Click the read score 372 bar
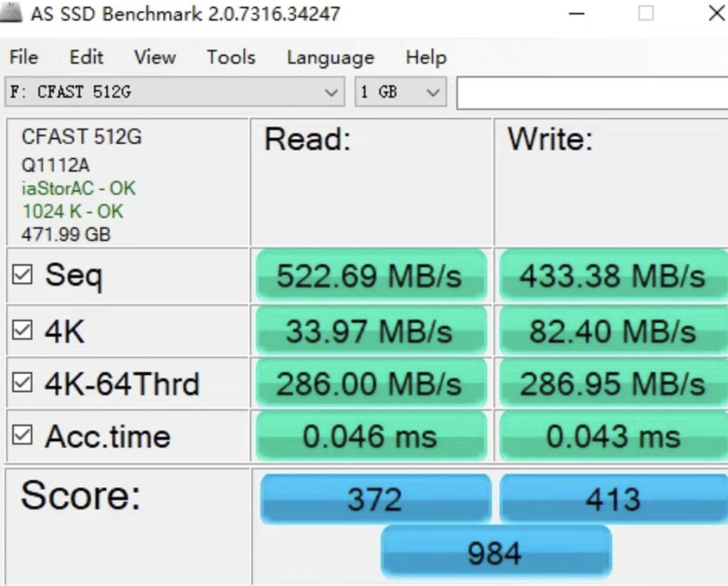The image size is (728, 586). pos(376,499)
